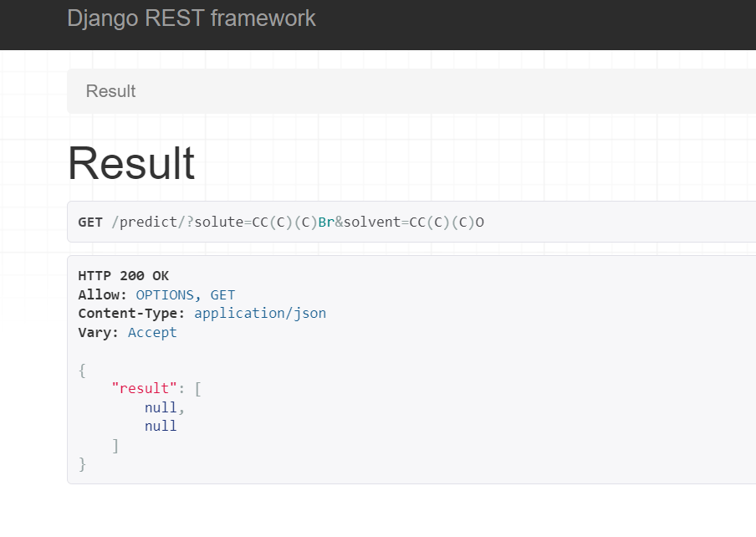This screenshot has height=537, width=756.
Task: Click the HTTP 200 OK status line
Action: [123, 276]
